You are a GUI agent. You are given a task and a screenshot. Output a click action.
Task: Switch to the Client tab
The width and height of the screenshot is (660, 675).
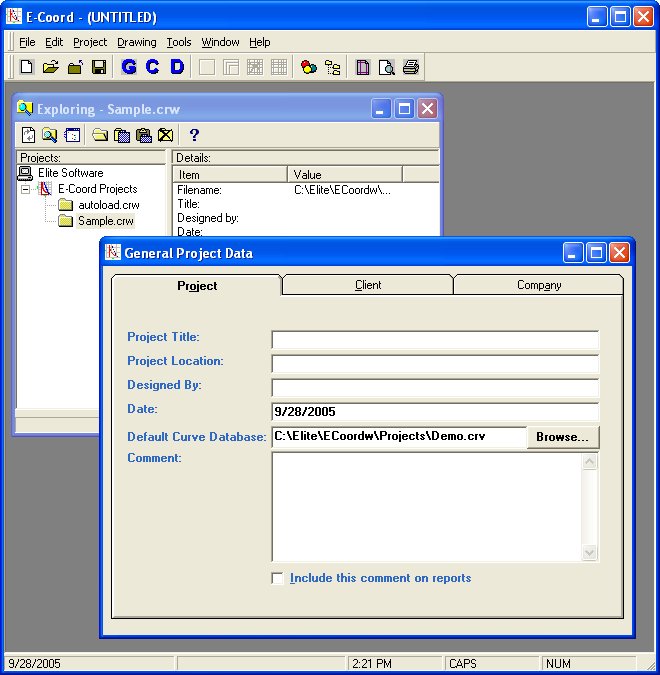[x=368, y=285]
